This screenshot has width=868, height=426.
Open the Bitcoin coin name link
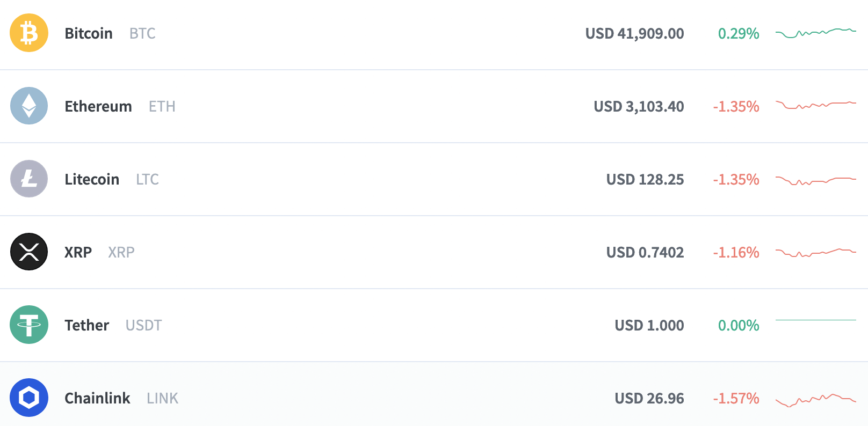click(89, 33)
